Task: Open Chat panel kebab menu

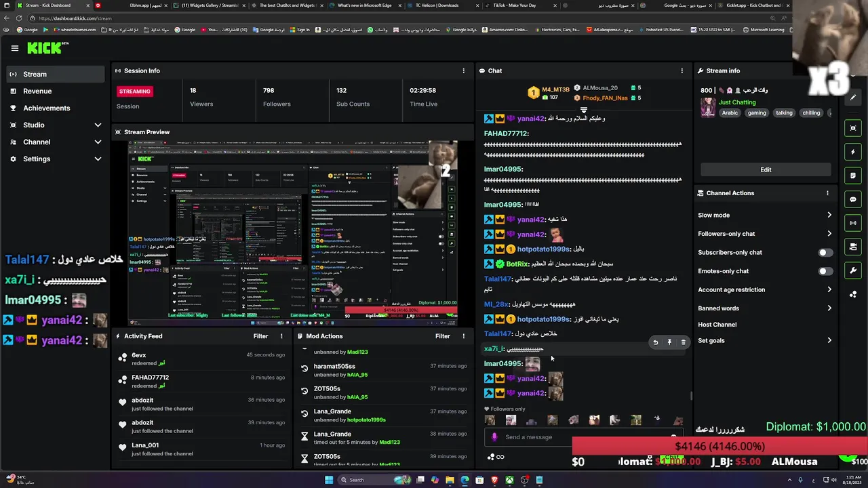Action: (682, 70)
